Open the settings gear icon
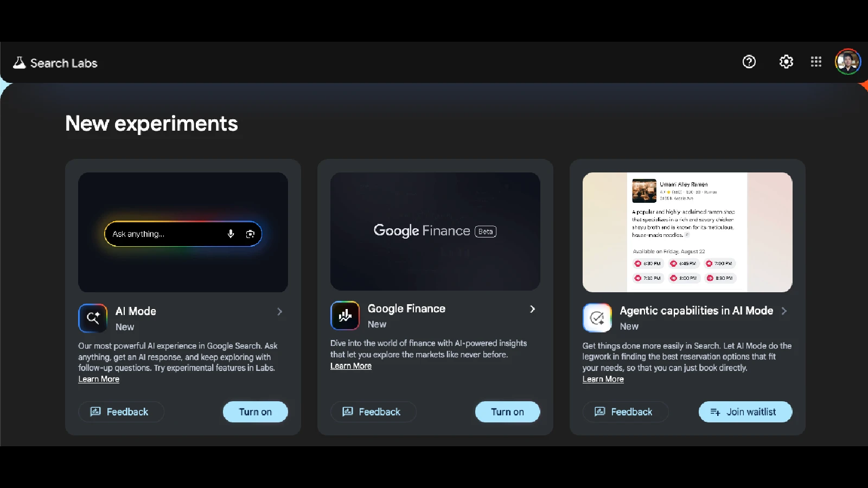Screen dimensions: 868x488 786,62
